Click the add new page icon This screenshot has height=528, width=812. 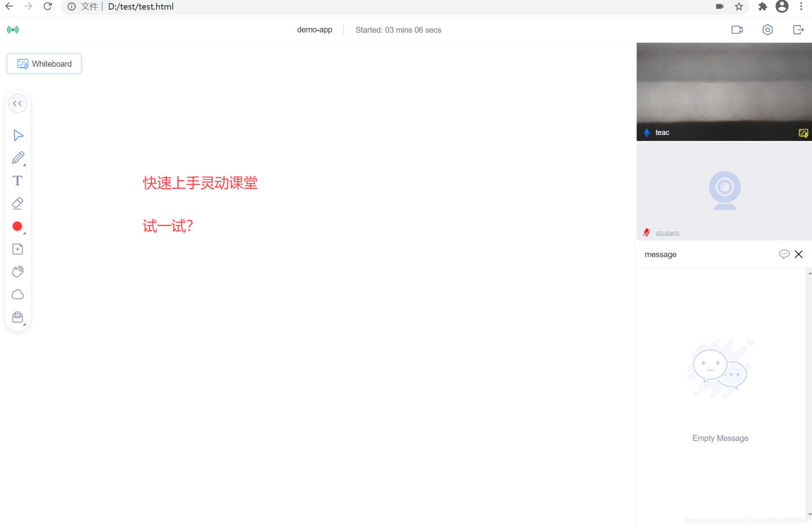coord(18,249)
